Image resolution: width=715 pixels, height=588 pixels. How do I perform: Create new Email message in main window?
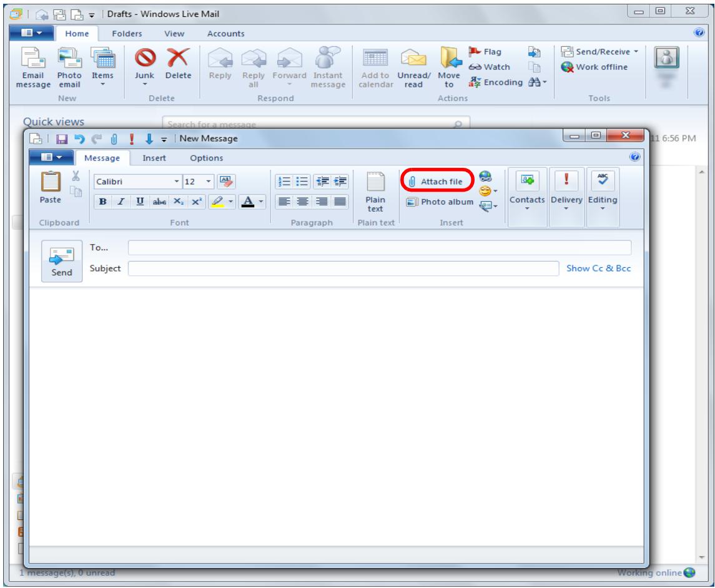click(33, 67)
